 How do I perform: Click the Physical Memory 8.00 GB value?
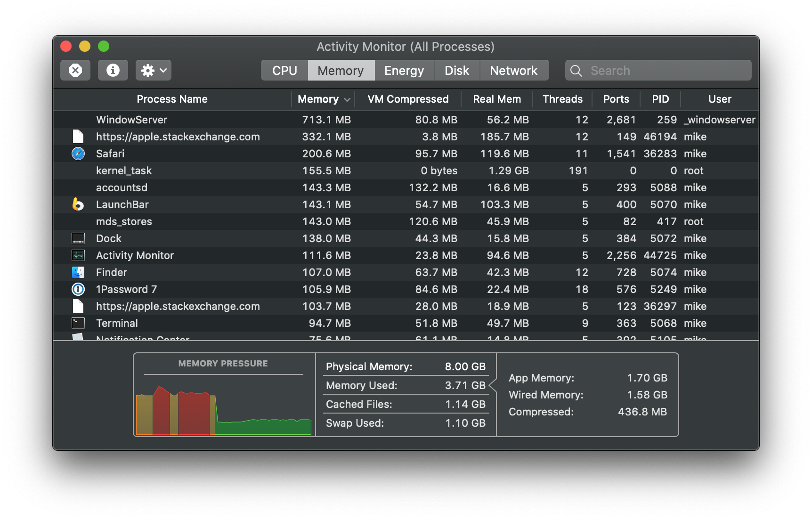[x=465, y=366]
